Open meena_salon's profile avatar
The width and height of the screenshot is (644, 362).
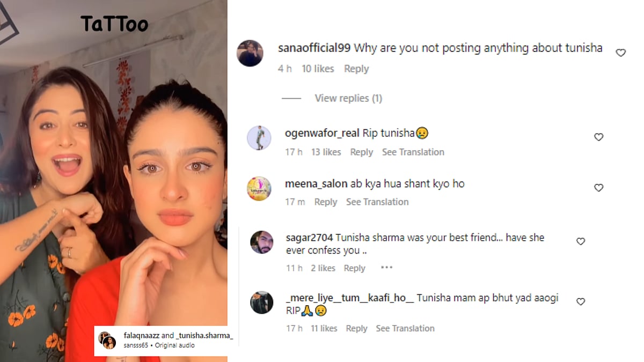coord(259,188)
